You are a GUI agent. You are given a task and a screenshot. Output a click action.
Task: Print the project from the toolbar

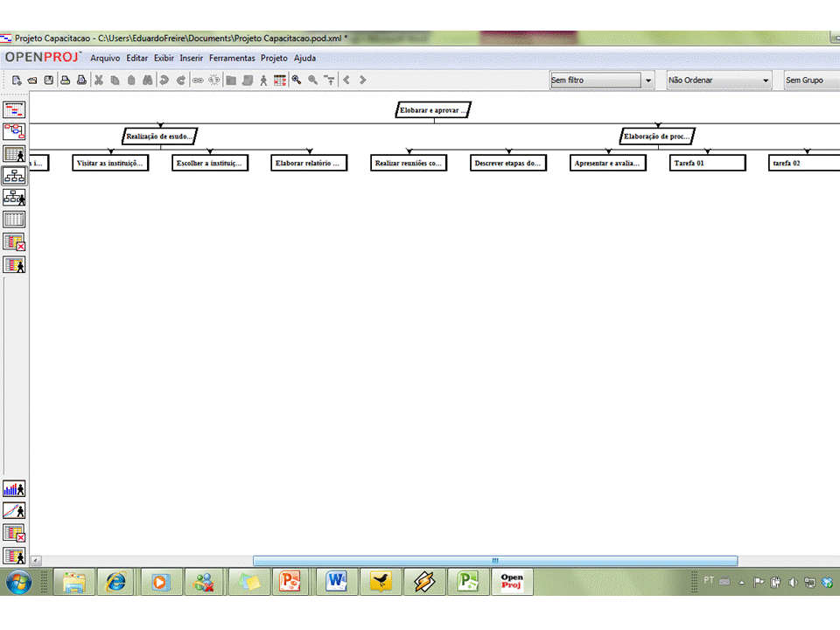(x=66, y=80)
